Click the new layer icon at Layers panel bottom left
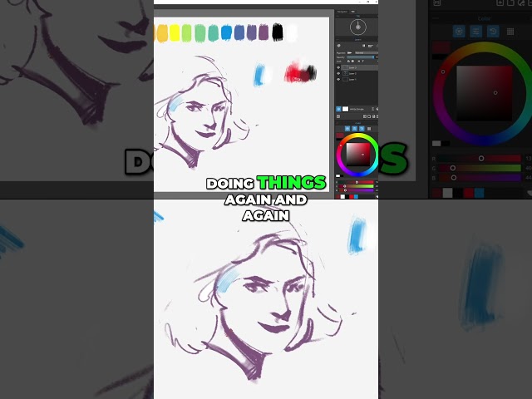This screenshot has height=399, width=532. [x=338, y=116]
